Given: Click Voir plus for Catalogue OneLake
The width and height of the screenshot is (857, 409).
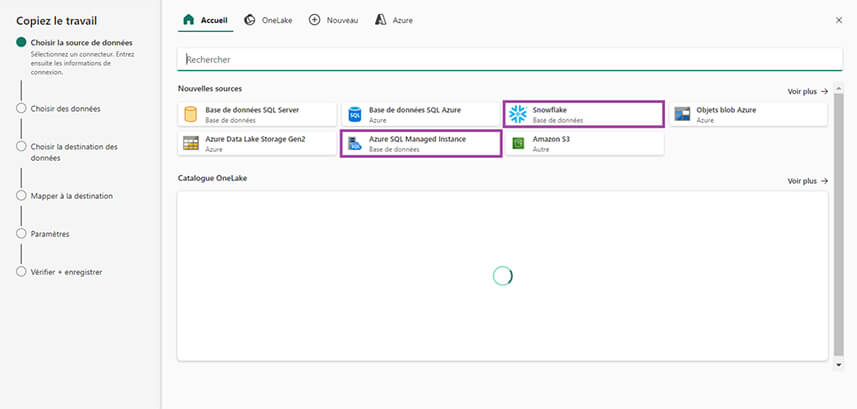Looking at the screenshot, I should (x=807, y=181).
